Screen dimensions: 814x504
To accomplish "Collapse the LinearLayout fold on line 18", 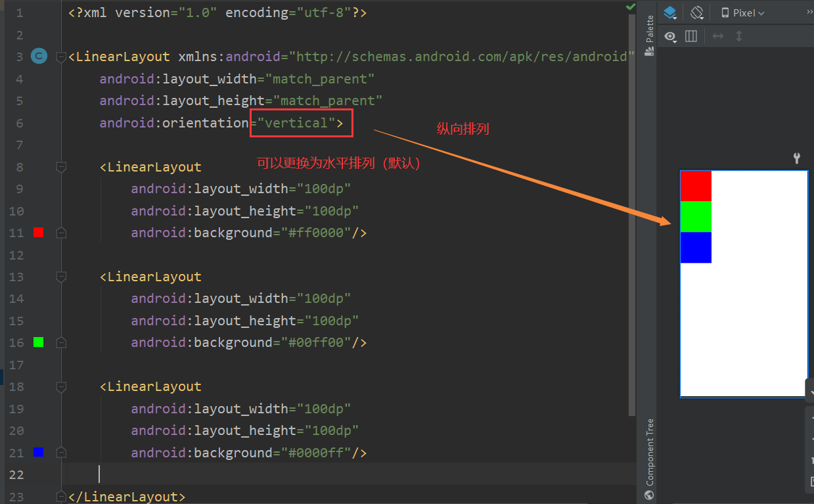I will pyautogui.click(x=61, y=387).
